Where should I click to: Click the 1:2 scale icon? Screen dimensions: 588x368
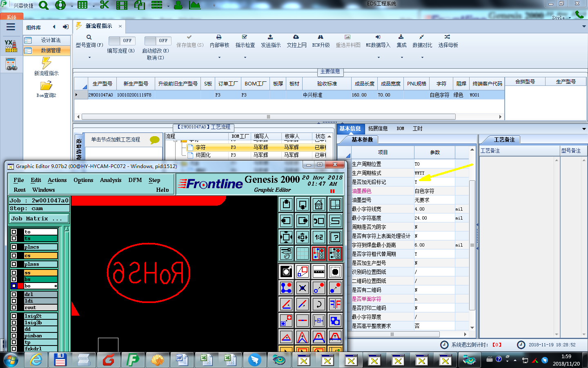tap(319, 237)
